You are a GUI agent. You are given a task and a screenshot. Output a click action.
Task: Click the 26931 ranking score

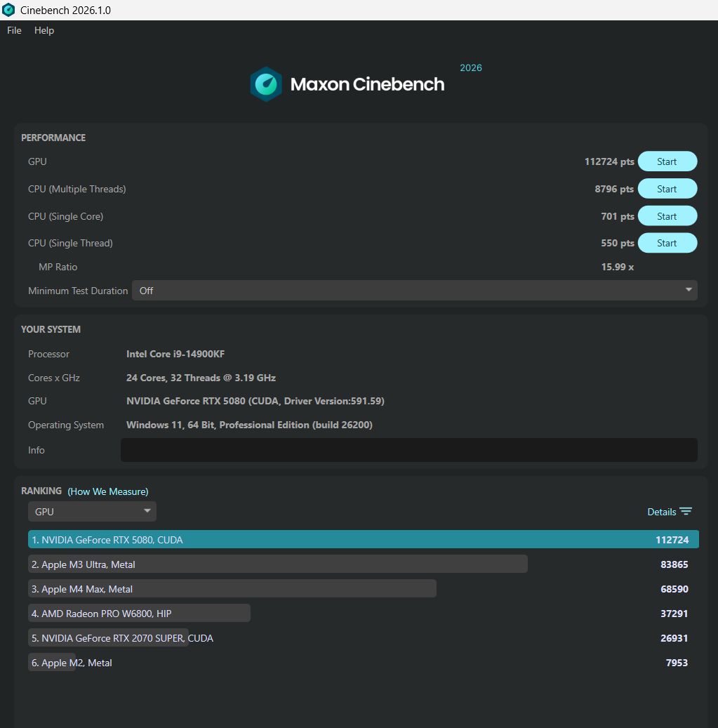[674, 638]
